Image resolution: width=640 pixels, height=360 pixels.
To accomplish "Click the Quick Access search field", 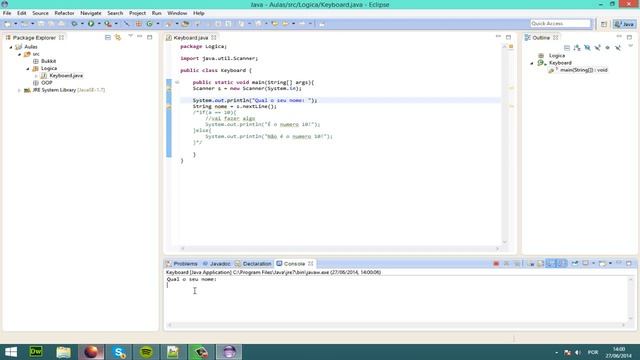I will click(560, 24).
